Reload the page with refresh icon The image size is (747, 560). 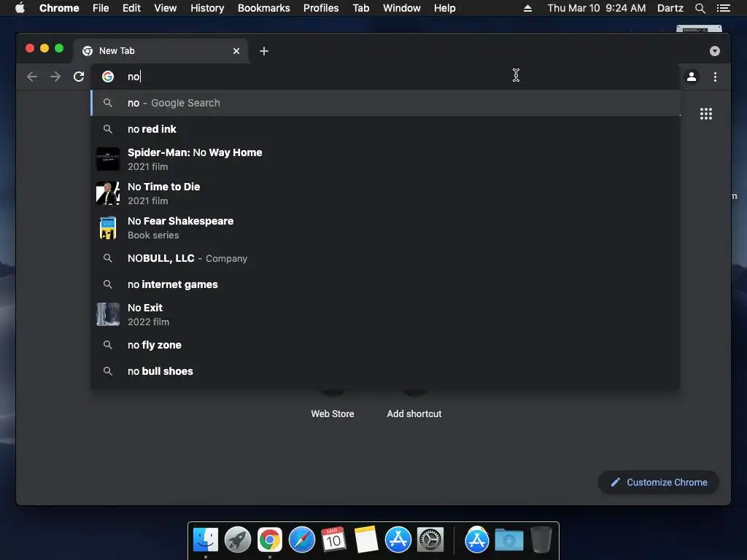coord(79,77)
